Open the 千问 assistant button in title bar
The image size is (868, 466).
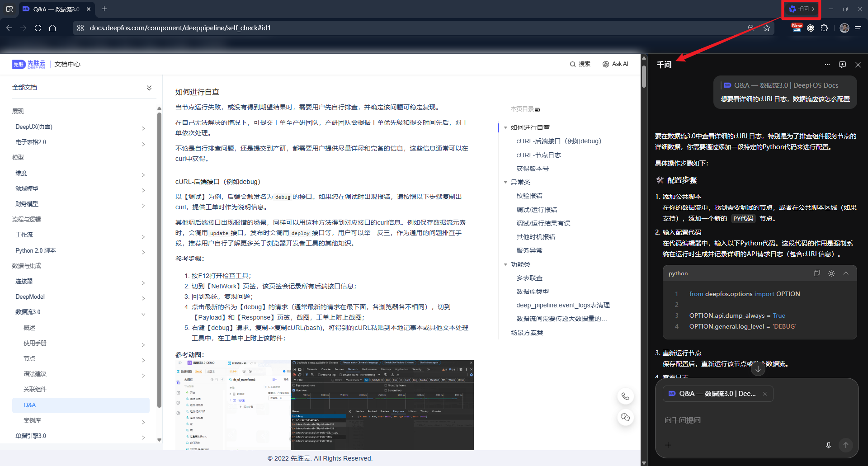click(802, 9)
